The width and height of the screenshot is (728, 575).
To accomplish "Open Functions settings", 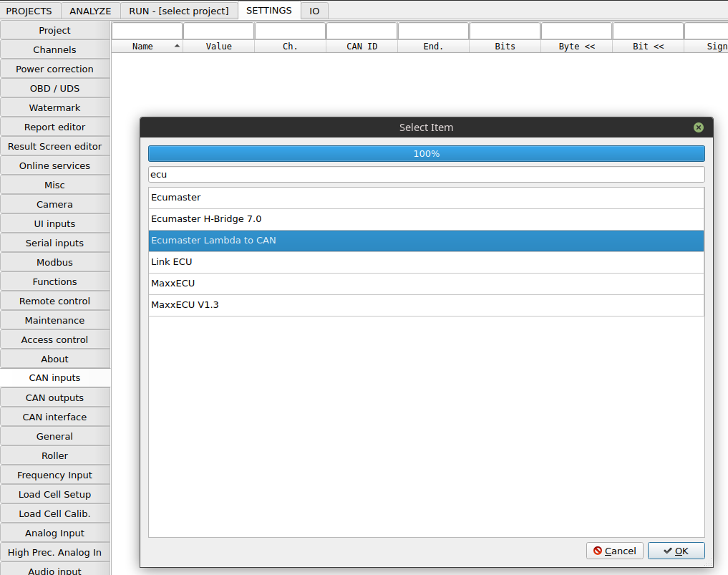I will tap(55, 282).
